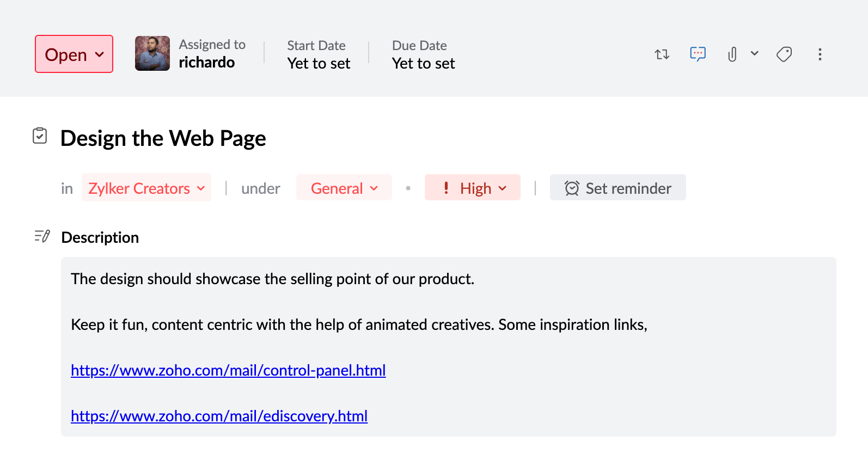Click the description edit pencil icon
The image size is (868, 454).
(42, 236)
